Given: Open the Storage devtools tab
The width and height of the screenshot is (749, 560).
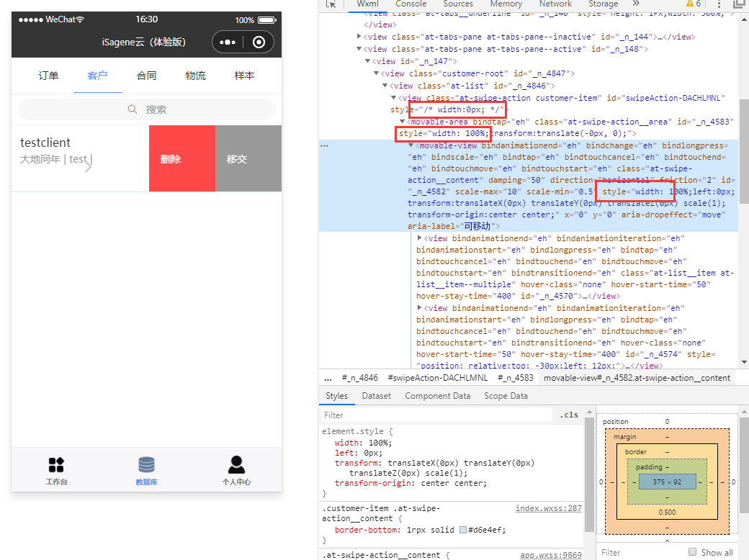Looking at the screenshot, I should point(603,4).
